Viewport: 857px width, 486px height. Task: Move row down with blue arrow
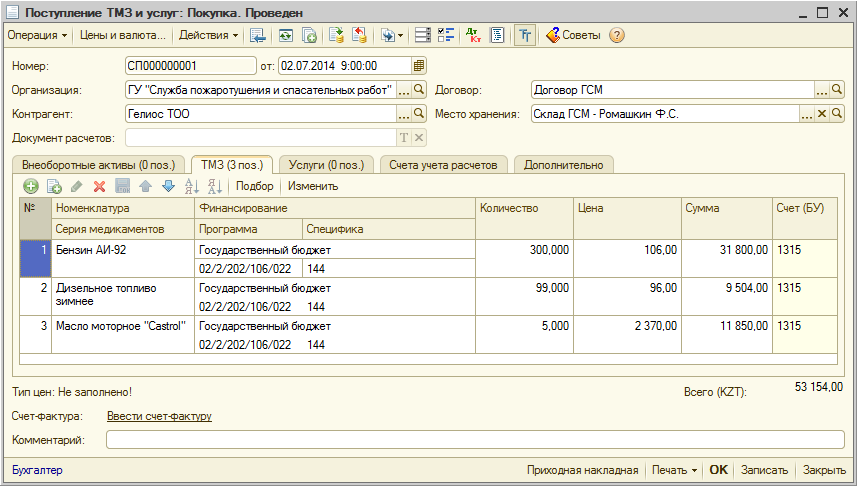point(168,186)
